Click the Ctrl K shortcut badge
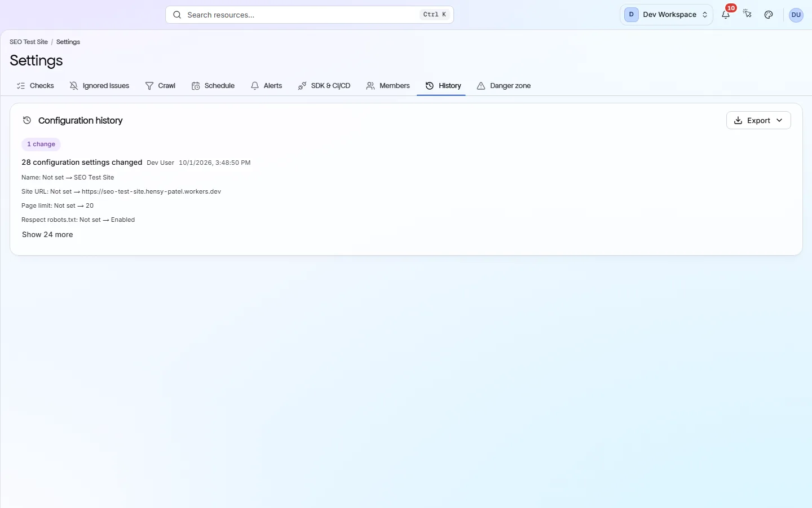This screenshot has width=812, height=508. 435,15
